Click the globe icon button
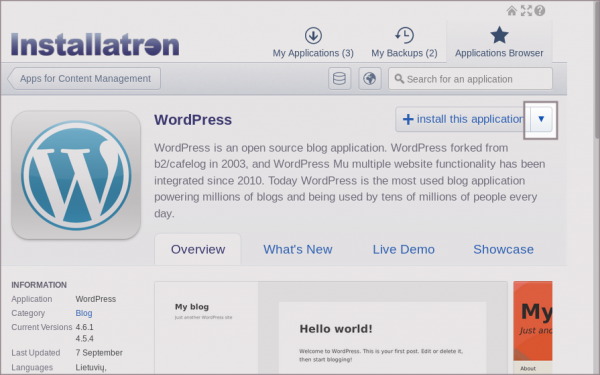This screenshot has height=375, width=600. (x=370, y=78)
